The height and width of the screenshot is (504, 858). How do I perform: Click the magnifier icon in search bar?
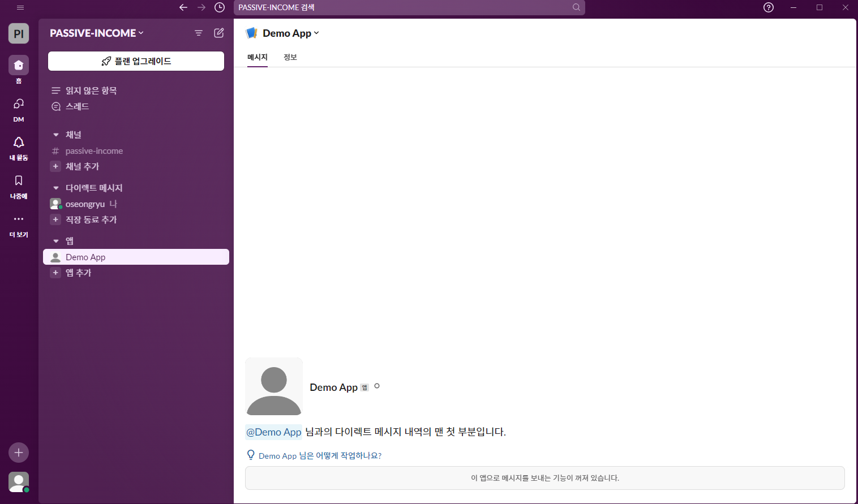(576, 7)
